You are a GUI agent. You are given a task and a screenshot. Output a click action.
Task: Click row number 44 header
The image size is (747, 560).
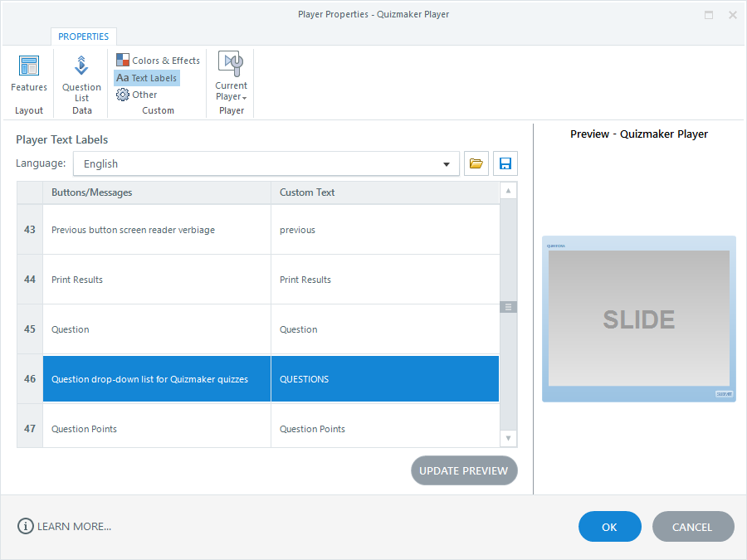(x=30, y=280)
